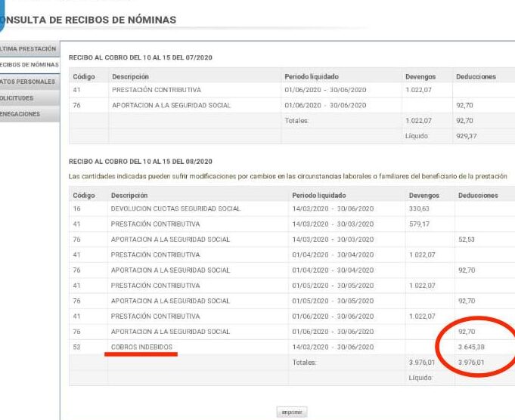
Task: Click the Periodo liquidado header in first table
Action: click(311, 77)
